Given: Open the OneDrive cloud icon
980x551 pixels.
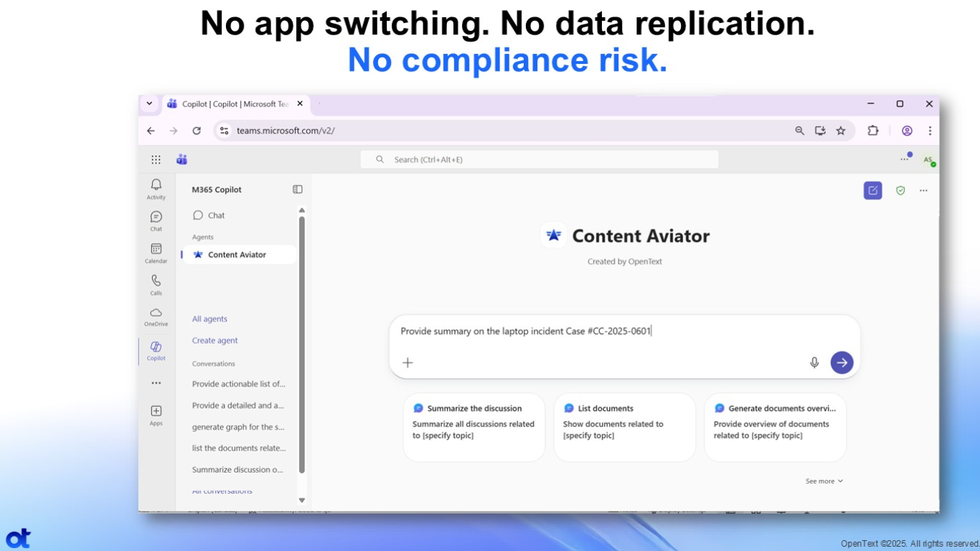Looking at the screenshot, I should 156,313.
